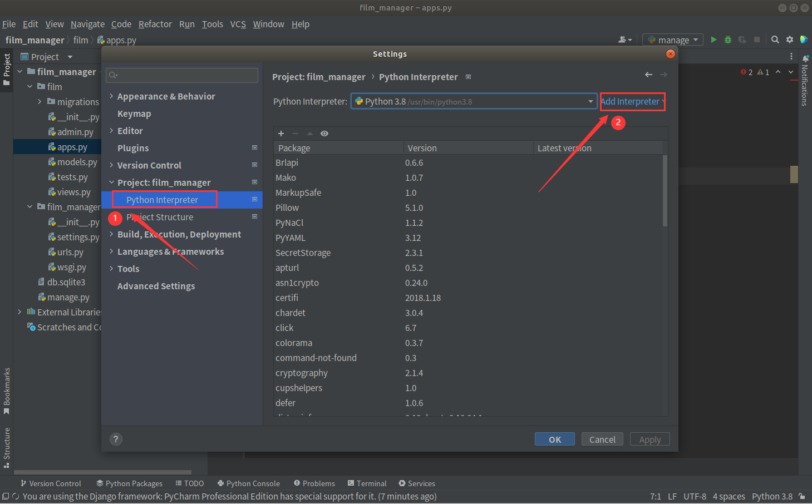The width and height of the screenshot is (812, 504).
Task: Click the user account icon in toolbar
Action: coord(625,39)
